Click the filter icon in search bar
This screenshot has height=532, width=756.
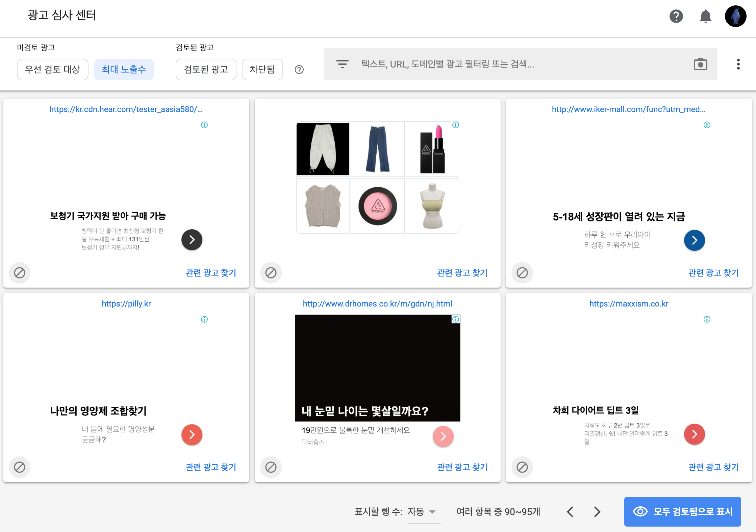click(342, 64)
